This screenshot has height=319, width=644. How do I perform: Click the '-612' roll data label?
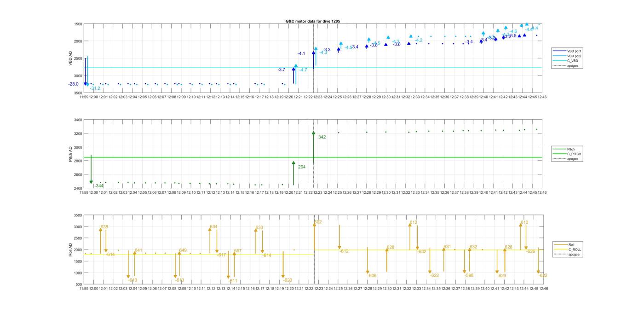(x=344, y=251)
